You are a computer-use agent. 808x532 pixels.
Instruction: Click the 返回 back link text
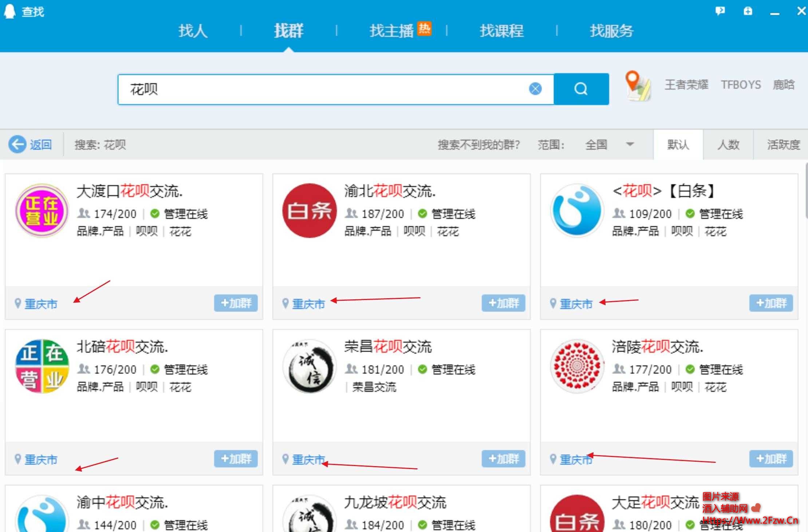pyautogui.click(x=41, y=145)
